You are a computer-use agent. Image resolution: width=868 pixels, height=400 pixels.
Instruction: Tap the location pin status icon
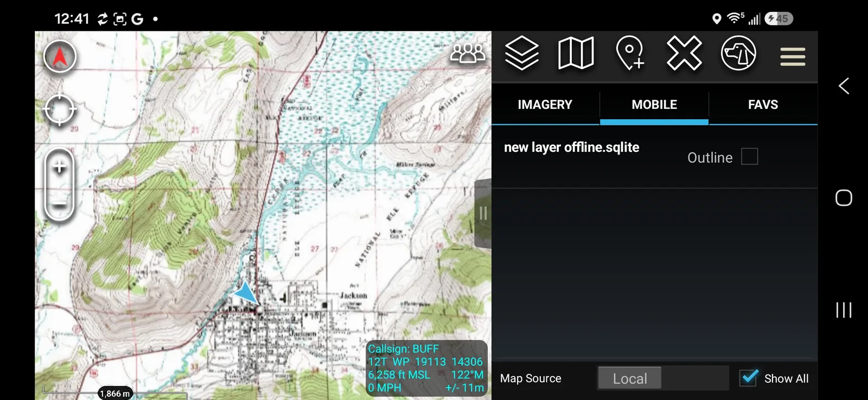tap(717, 19)
